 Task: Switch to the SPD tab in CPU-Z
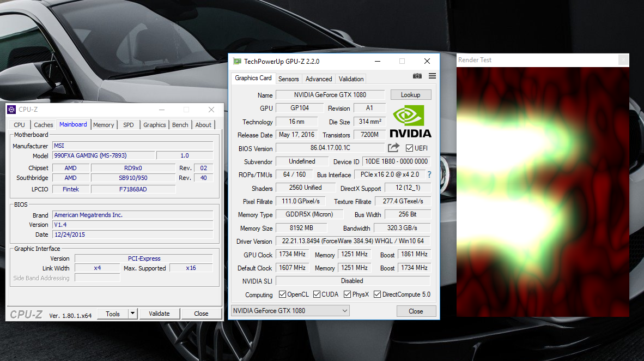click(x=128, y=125)
